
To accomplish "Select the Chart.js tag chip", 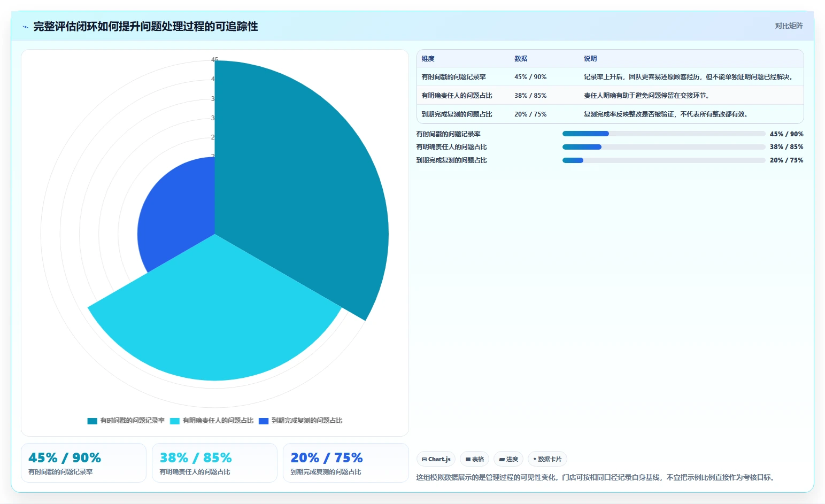I will 436,459.
